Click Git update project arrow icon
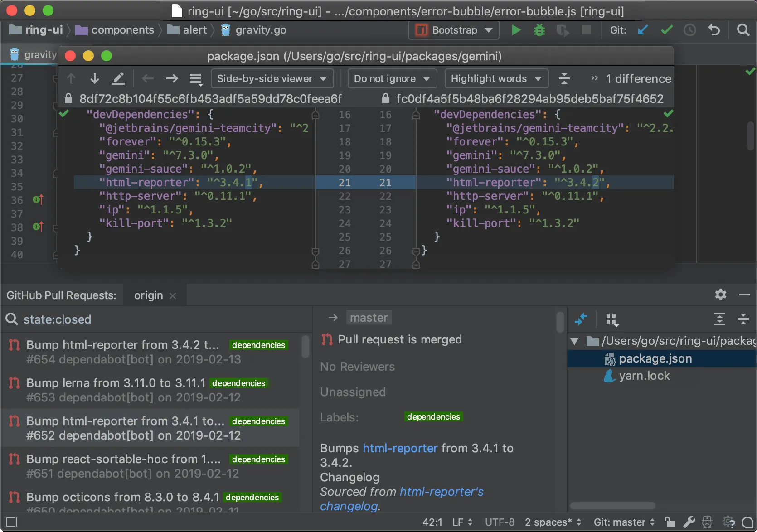757x532 pixels. [x=643, y=30]
